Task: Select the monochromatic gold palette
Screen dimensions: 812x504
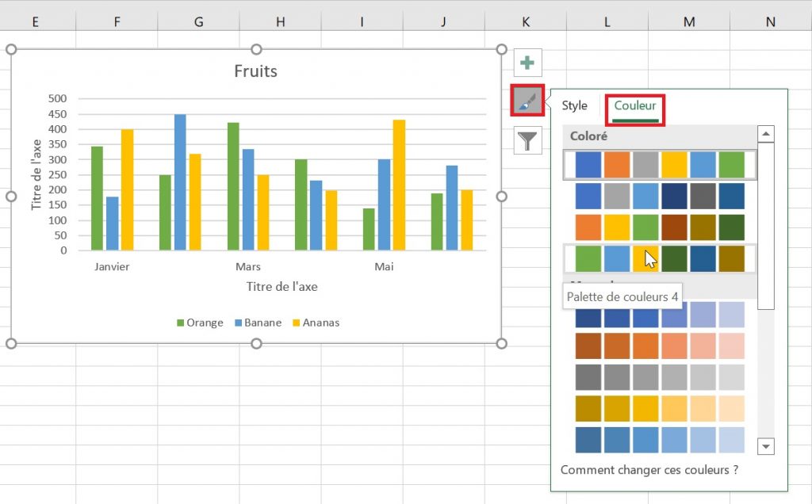Action: 659,408
